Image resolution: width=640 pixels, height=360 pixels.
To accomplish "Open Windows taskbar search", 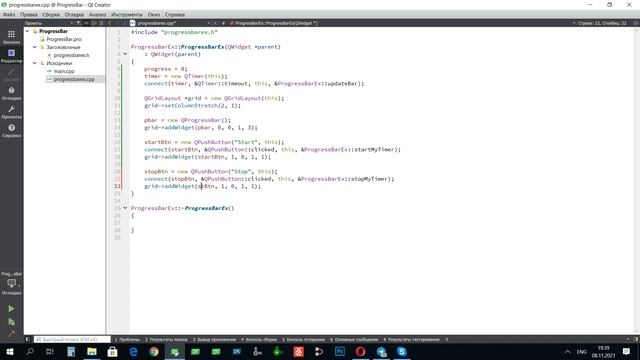I will (30, 351).
